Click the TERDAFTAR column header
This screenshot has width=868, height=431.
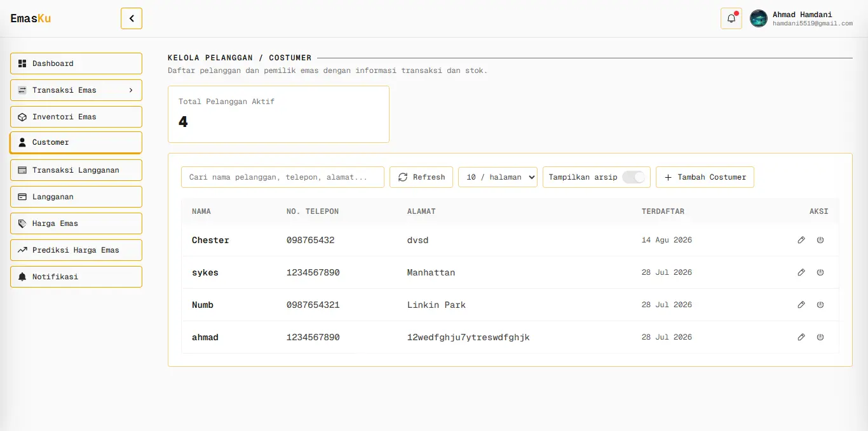663,211
